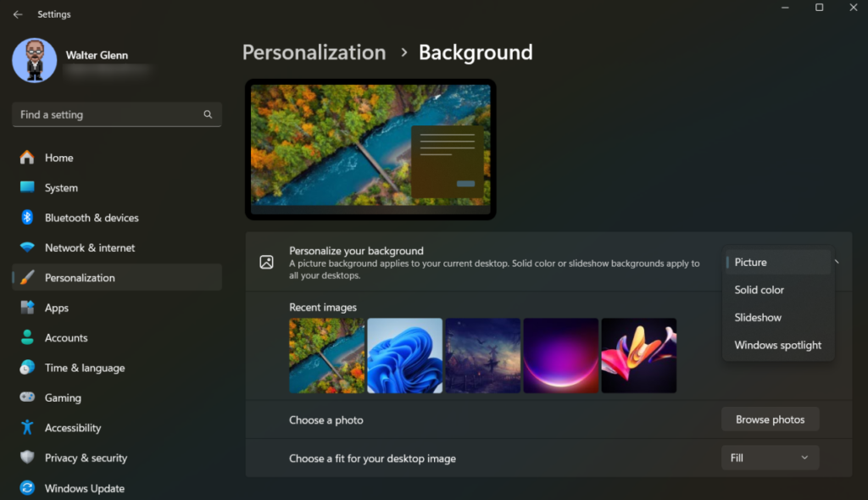868x500 pixels.
Task: Click the Walter Glenn profile avatar
Action: click(34, 60)
